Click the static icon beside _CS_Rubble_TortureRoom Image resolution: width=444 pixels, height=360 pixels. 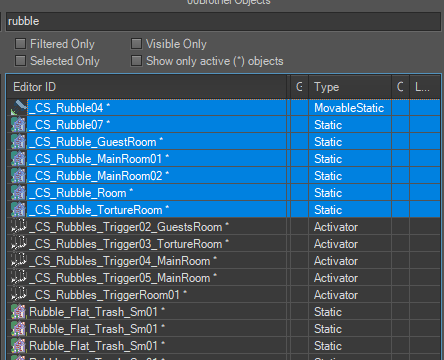click(19, 210)
